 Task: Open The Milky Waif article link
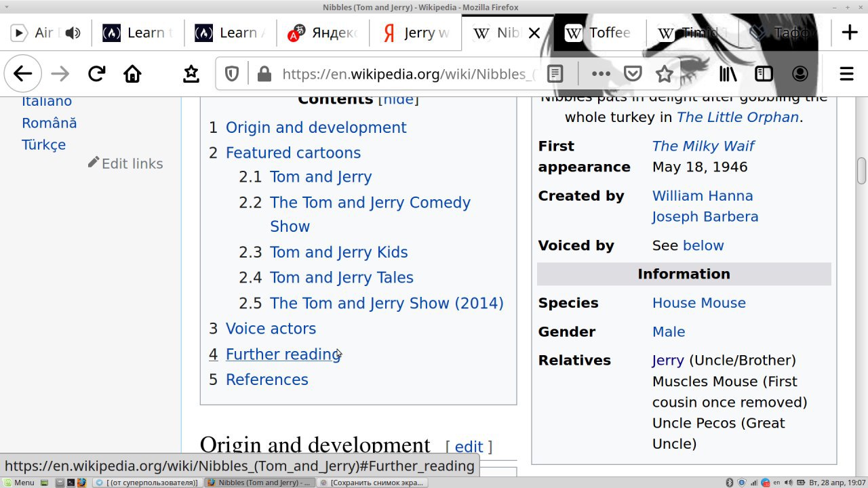tap(703, 146)
